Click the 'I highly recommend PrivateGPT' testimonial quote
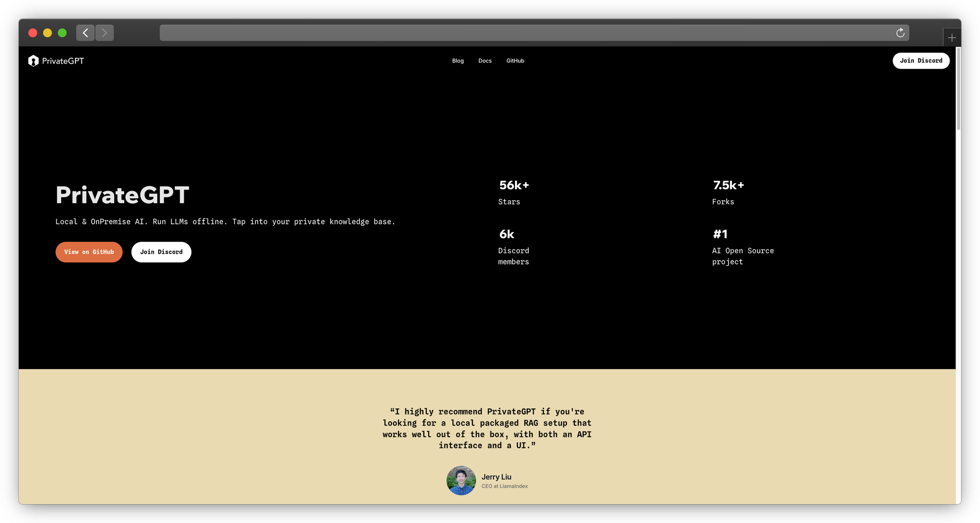The width and height of the screenshot is (980, 523). pos(487,428)
